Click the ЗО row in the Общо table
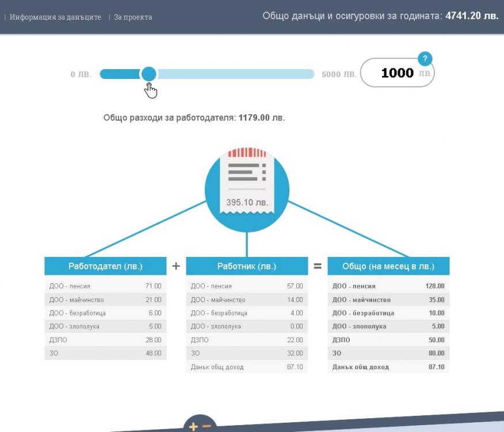504x432 pixels. click(388, 353)
